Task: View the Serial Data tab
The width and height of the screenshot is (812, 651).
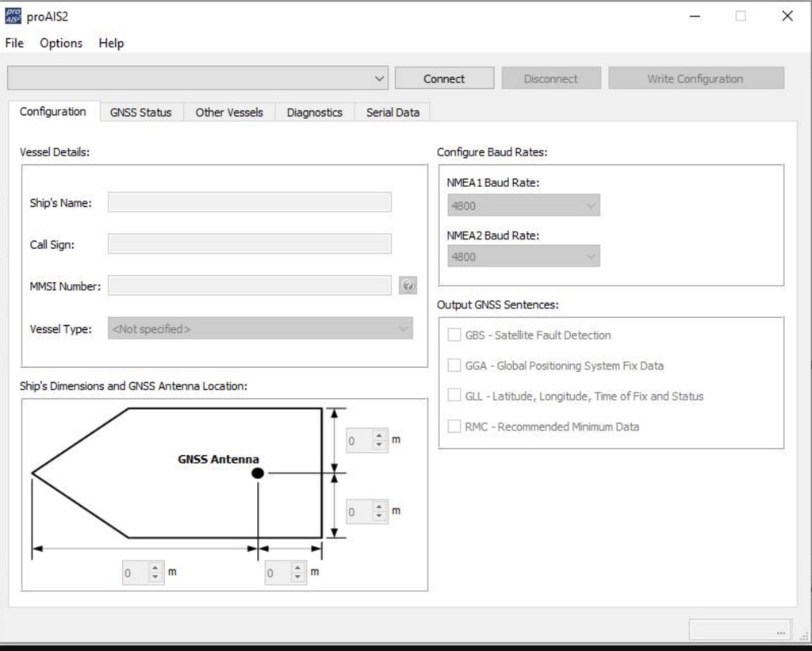Action: pyautogui.click(x=393, y=113)
